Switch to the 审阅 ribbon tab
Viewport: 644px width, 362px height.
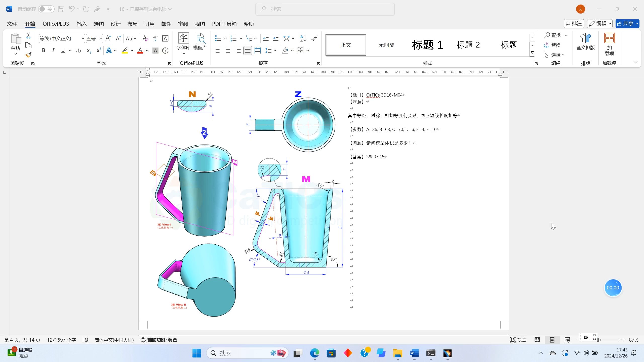point(183,24)
